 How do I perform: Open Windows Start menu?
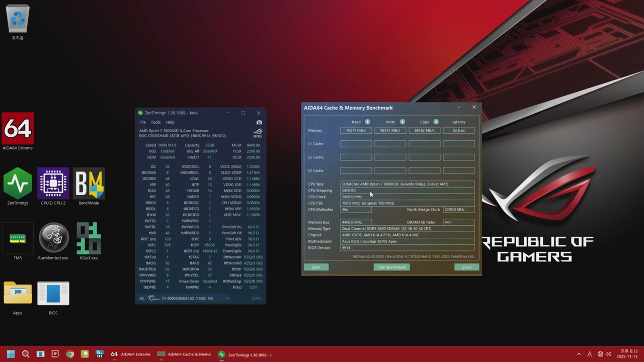pyautogui.click(x=11, y=354)
